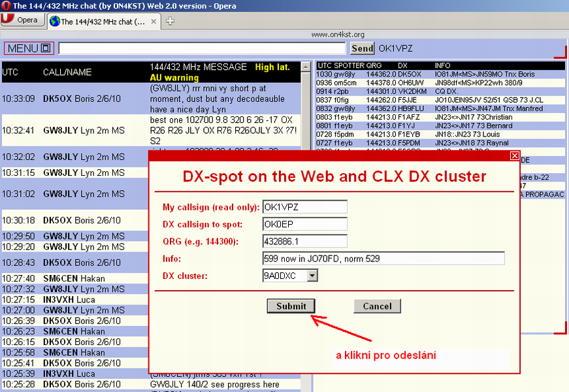The image size is (569, 392).
Task: Open the Opera menu button
Action: [22, 20]
